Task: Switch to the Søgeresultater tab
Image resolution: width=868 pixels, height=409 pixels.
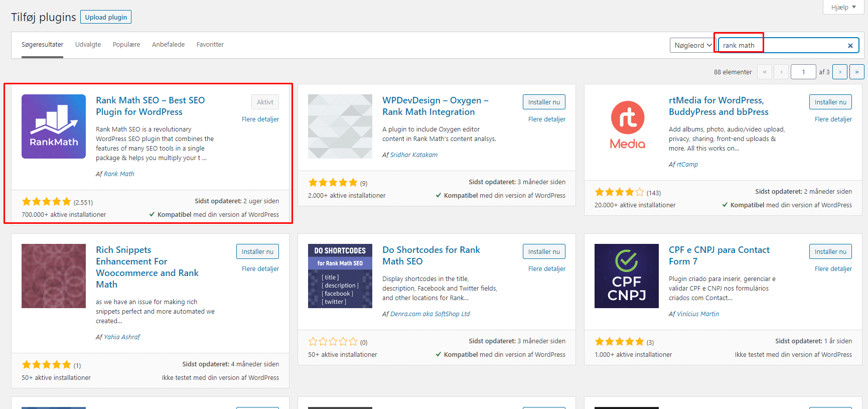Action: pos(42,45)
